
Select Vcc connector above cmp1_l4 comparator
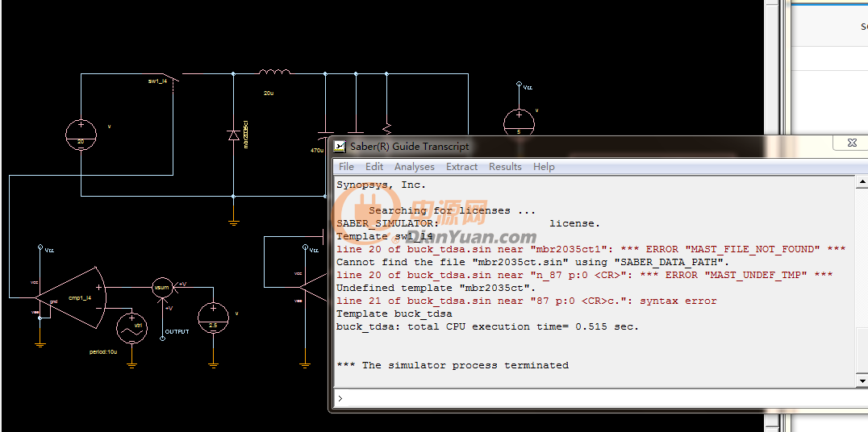point(40,247)
